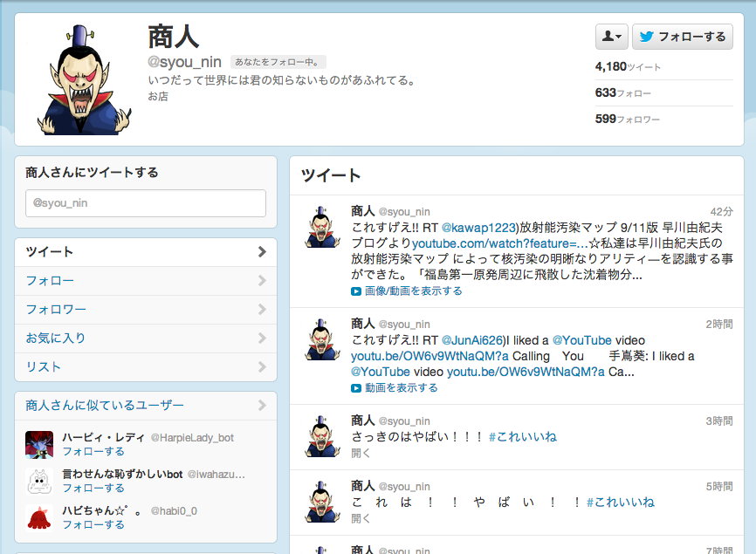Select the フォロー sidebar menu item
Image resolution: width=756 pixels, height=554 pixels.
tap(146, 281)
